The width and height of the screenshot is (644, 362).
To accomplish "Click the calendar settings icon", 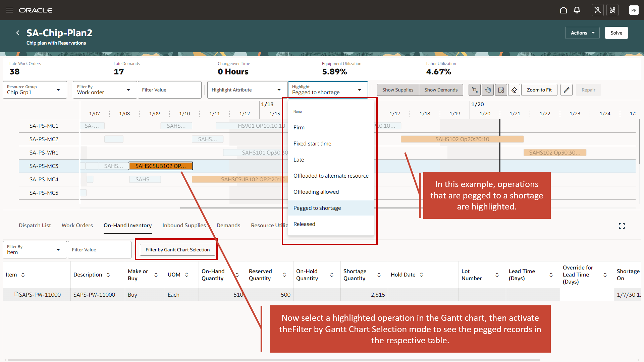I will tap(501, 90).
